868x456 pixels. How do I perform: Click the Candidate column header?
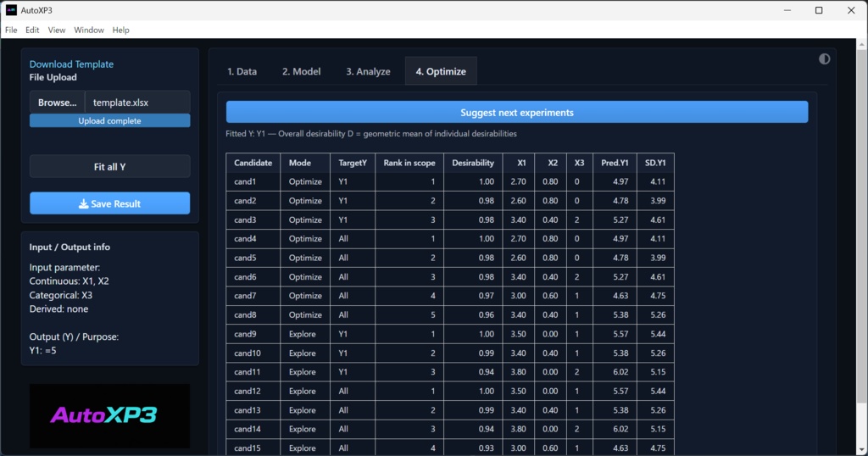(253, 163)
